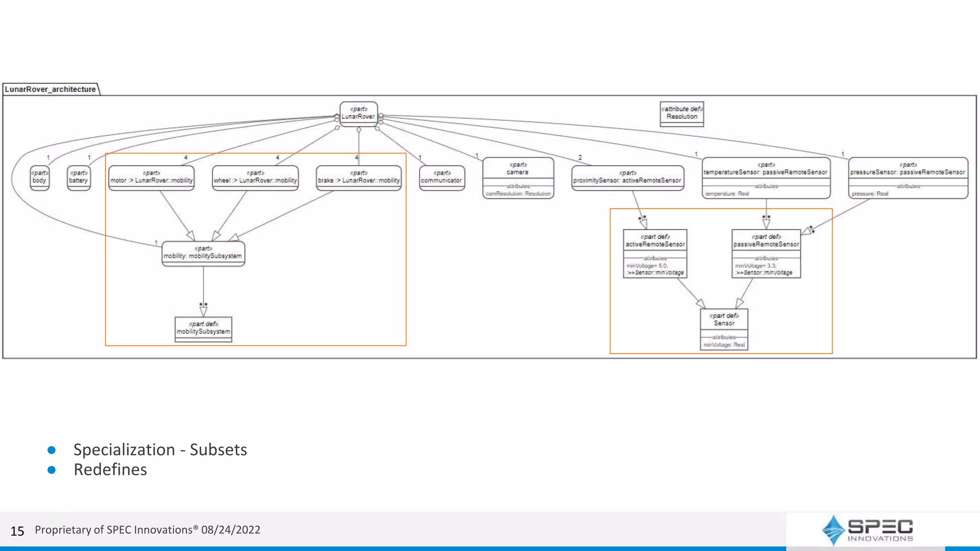Click the SPEC Innovations logo
Viewport: 980px width, 551px height.
867,530
